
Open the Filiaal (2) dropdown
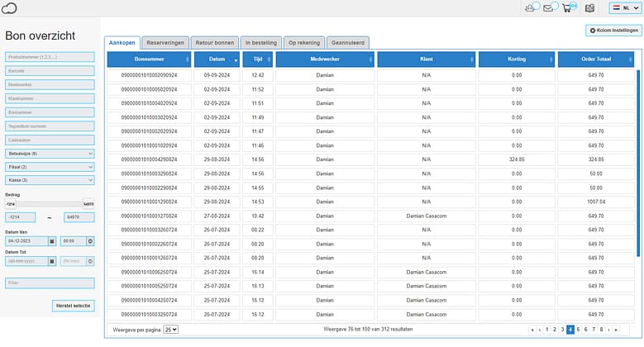(50, 166)
